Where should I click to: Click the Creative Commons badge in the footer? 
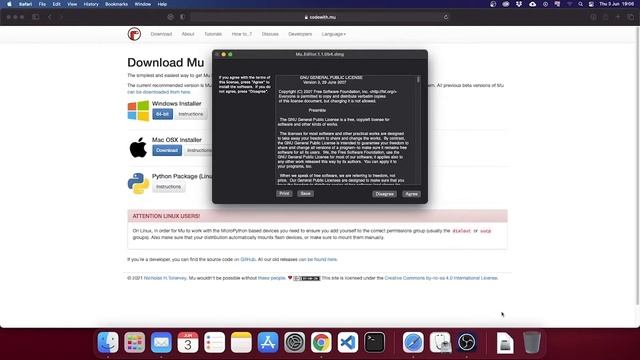pyautogui.click(x=307, y=278)
